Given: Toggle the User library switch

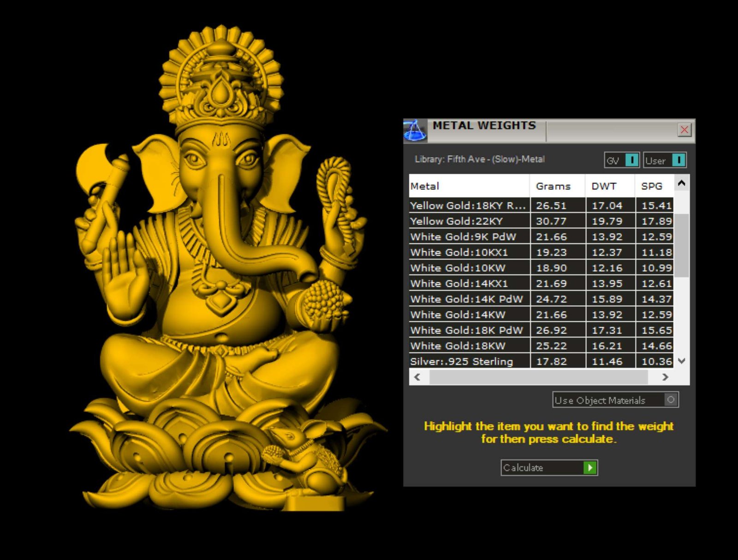Looking at the screenshot, I should coord(678,160).
